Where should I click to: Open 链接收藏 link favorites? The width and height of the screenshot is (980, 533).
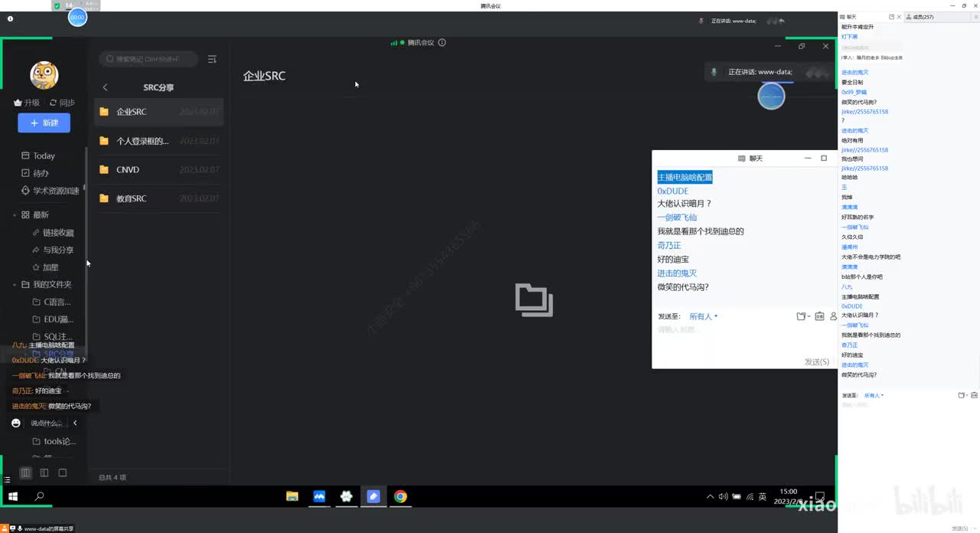coord(53,233)
